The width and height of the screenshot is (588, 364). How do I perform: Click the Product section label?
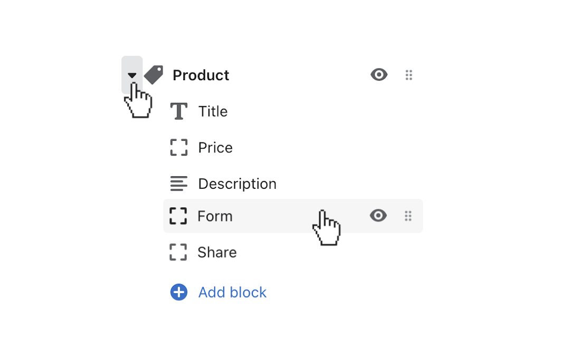point(201,74)
